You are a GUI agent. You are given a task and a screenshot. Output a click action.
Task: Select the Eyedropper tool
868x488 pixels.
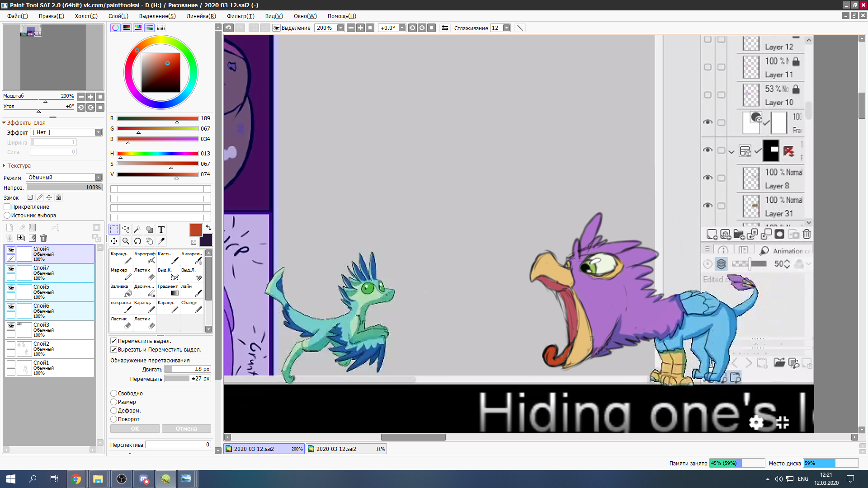pos(161,241)
